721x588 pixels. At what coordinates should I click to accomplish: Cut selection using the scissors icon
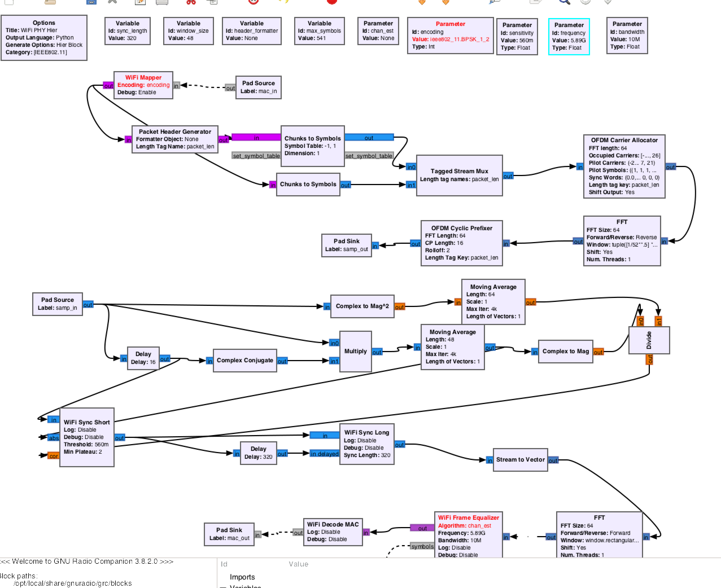(x=191, y=3)
